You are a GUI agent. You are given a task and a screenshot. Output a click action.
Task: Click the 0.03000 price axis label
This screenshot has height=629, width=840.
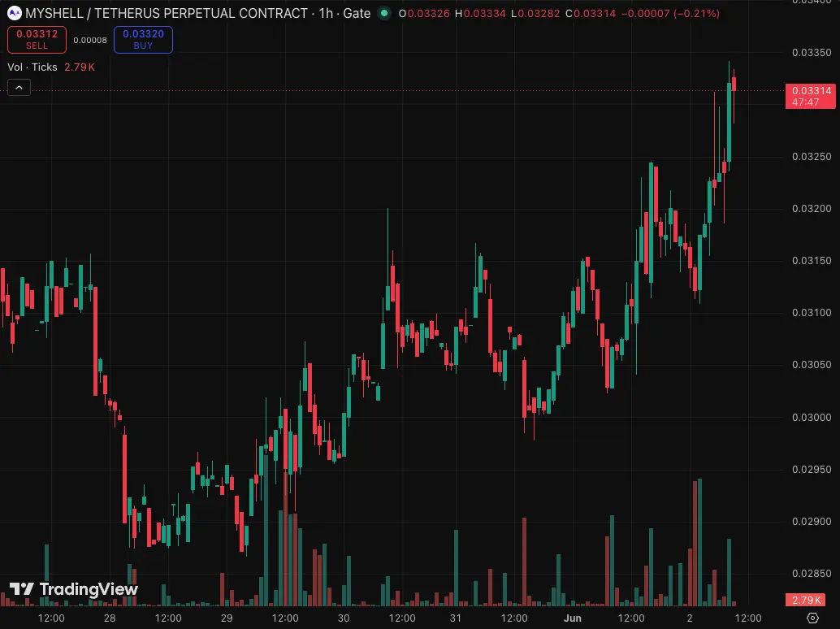click(x=812, y=418)
